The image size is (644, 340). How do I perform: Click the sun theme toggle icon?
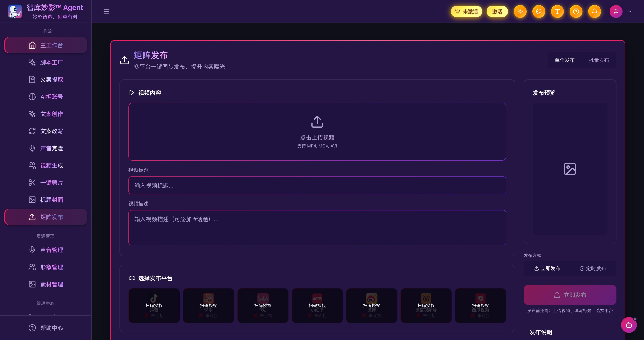tap(520, 11)
